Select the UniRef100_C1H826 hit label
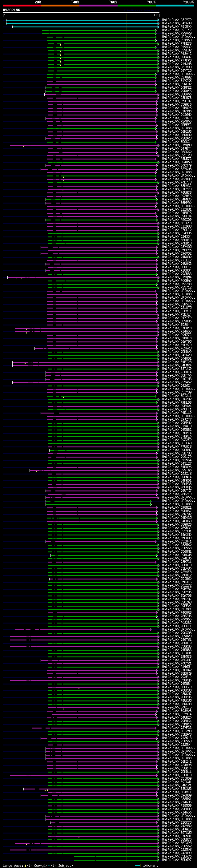The width and height of the screenshot is (197, 868). click(x=177, y=108)
